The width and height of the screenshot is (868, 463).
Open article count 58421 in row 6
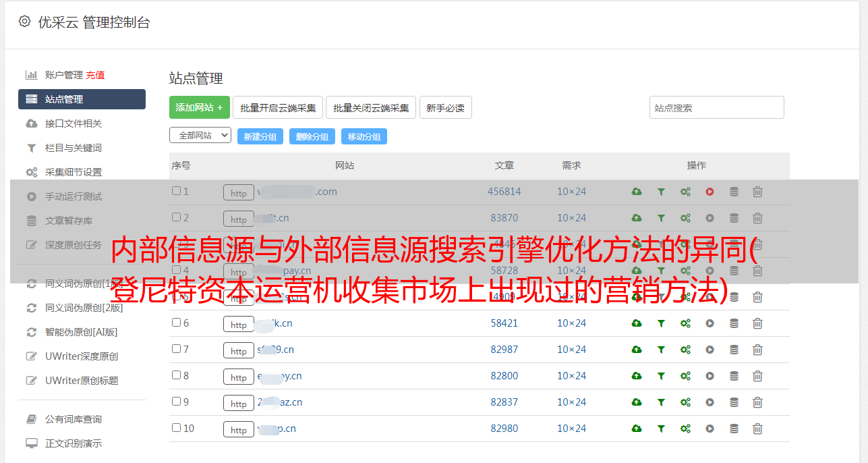pyautogui.click(x=504, y=323)
